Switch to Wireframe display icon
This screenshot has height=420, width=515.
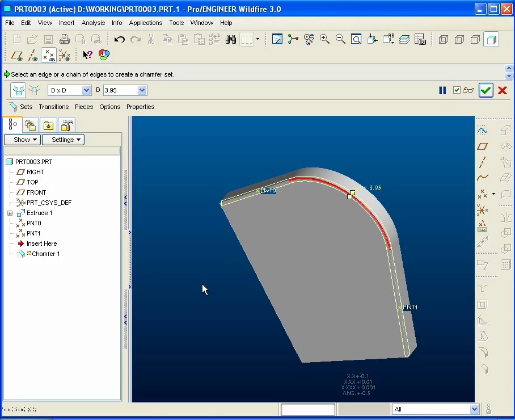(444, 40)
